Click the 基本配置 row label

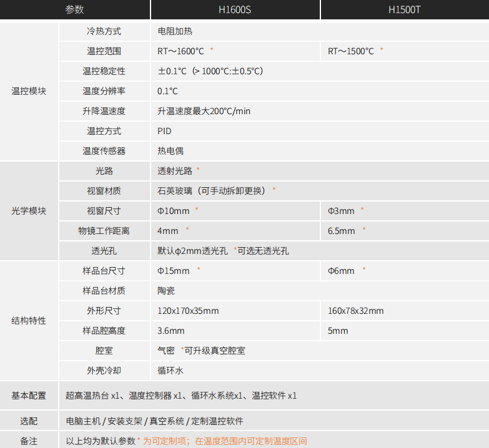click(x=29, y=396)
